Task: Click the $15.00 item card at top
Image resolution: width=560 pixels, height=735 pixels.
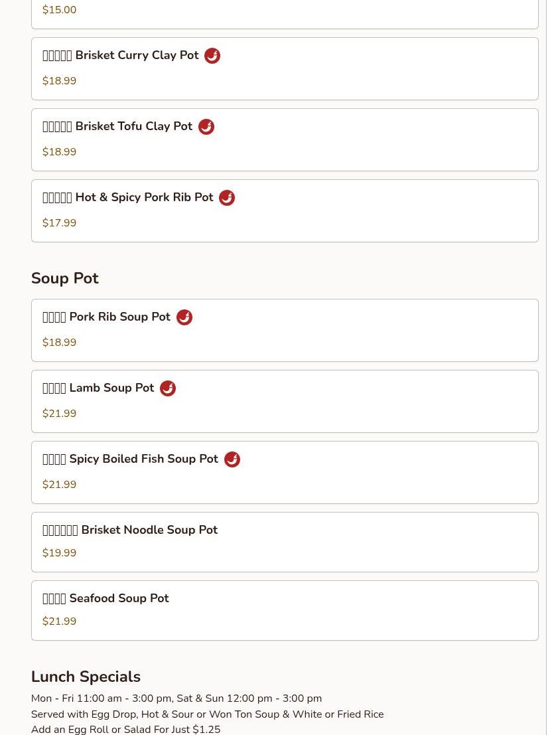Action: pos(284,13)
